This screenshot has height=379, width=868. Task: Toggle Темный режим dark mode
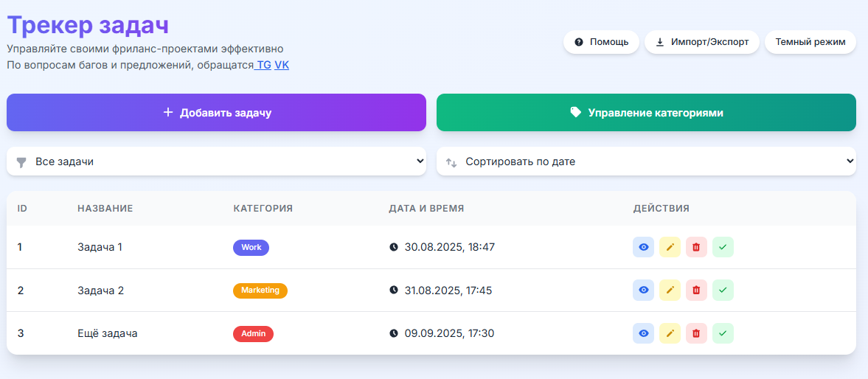tap(810, 42)
